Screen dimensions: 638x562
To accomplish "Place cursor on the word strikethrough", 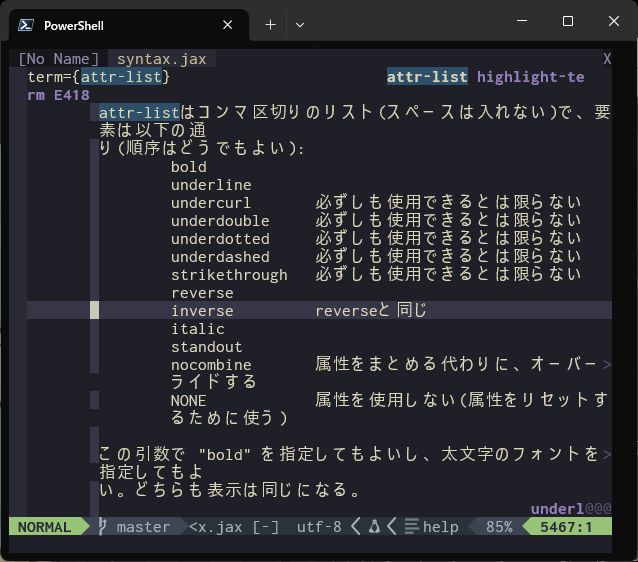I will 229,275.
